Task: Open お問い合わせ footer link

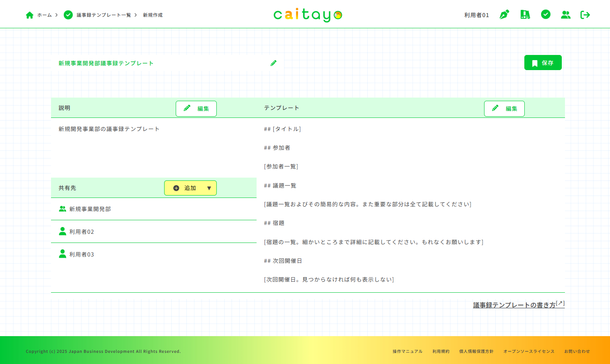Action: coord(577,351)
